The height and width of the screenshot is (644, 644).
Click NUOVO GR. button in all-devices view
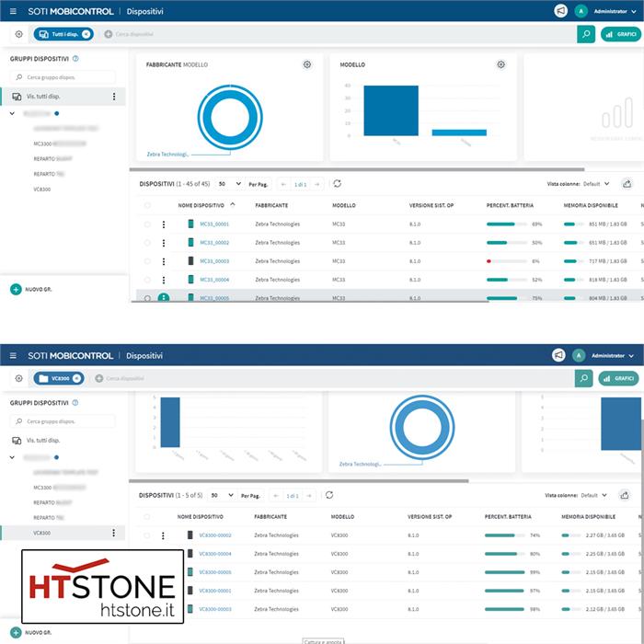(30, 290)
